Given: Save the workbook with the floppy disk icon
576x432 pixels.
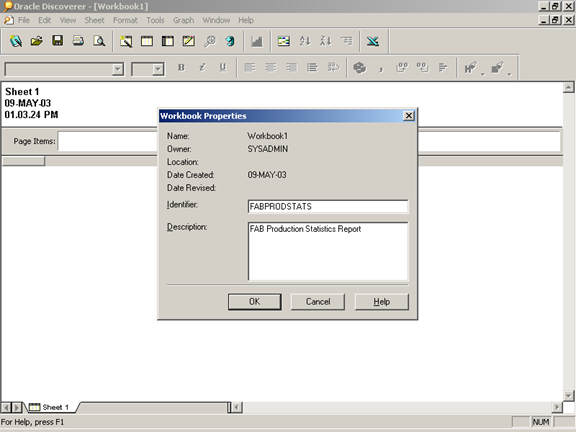Looking at the screenshot, I should point(57,41).
